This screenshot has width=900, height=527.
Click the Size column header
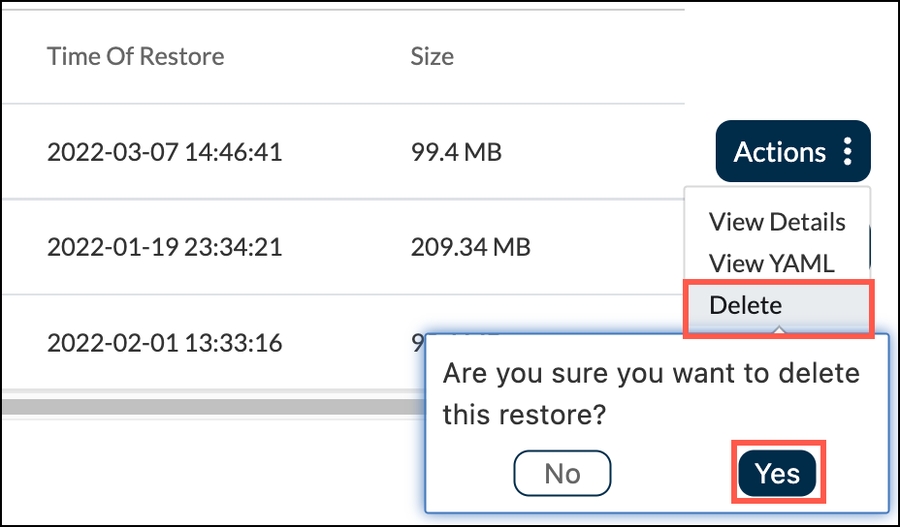tap(432, 56)
